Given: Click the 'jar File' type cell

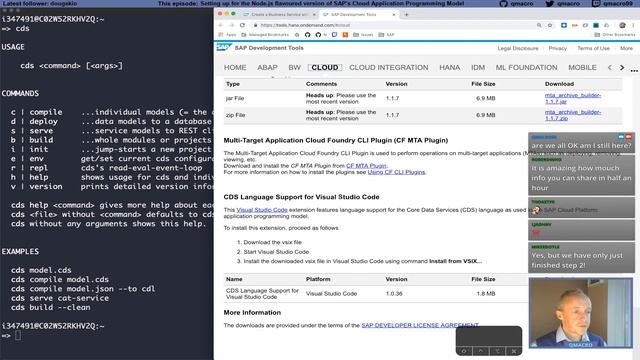Looking at the screenshot, I should [235, 98].
